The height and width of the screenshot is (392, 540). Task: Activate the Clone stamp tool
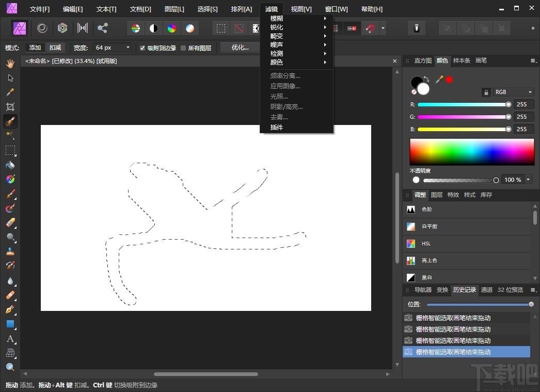10,252
